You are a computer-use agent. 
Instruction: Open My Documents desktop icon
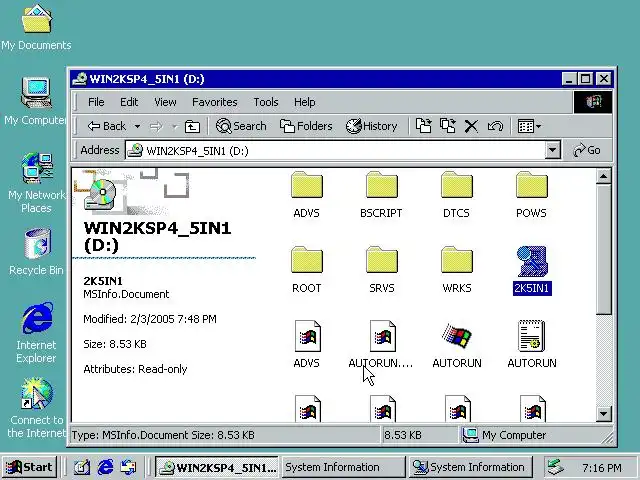(x=36, y=27)
